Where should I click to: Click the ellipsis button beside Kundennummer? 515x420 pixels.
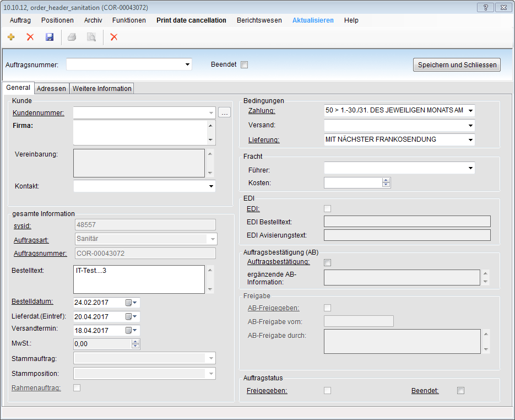pos(224,113)
